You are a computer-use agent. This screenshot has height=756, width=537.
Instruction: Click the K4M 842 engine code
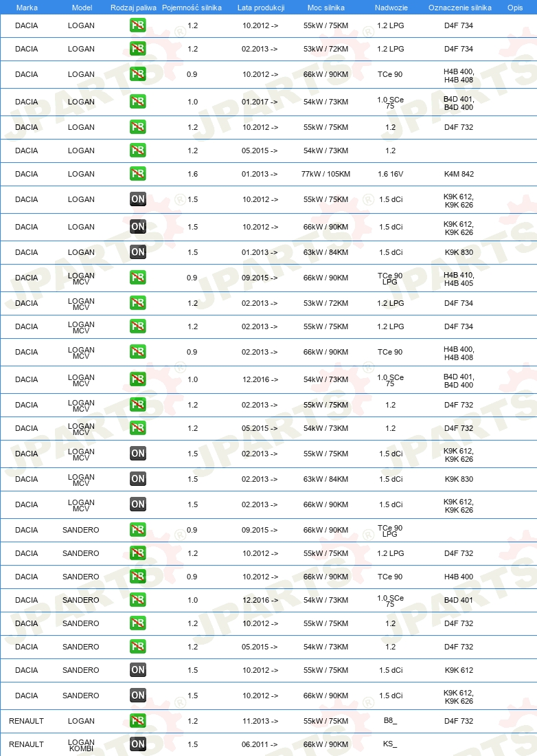click(459, 174)
